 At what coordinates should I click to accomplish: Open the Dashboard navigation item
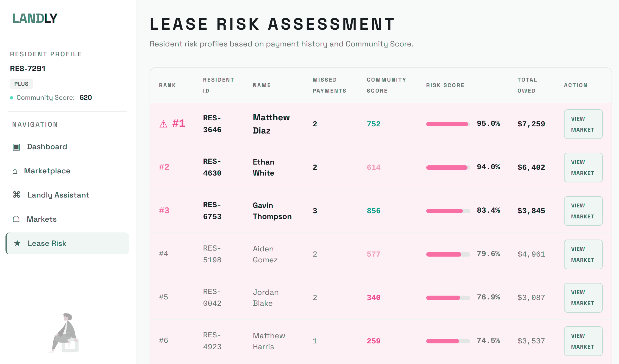pyautogui.click(x=47, y=147)
